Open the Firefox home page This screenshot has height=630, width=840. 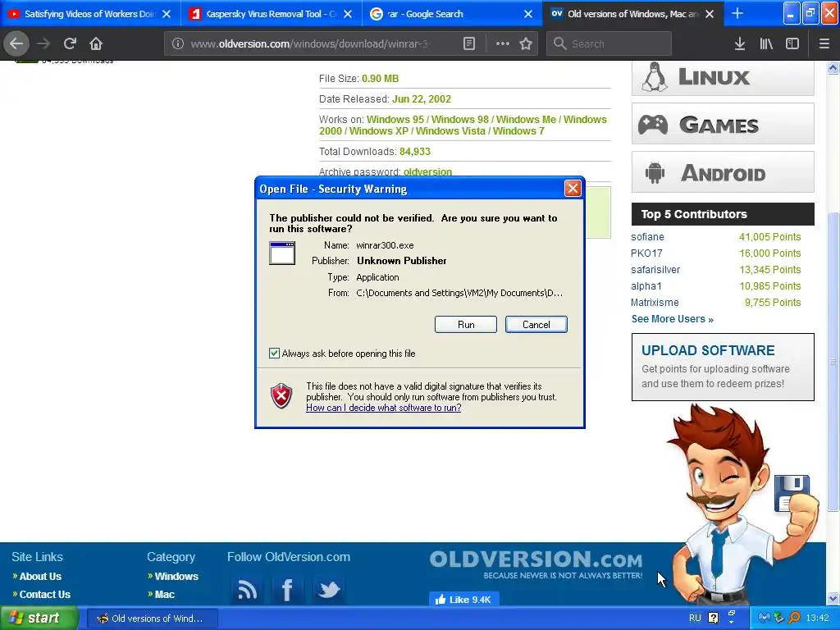click(x=96, y=43)
